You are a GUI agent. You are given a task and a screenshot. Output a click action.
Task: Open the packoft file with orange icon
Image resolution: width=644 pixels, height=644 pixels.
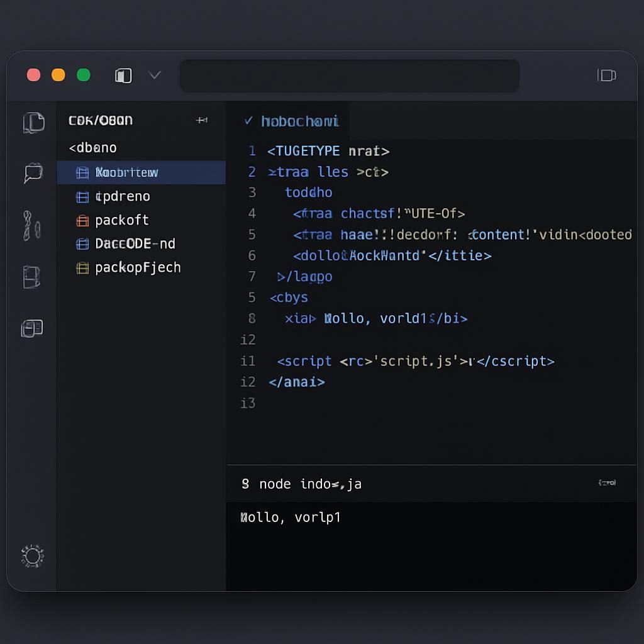(x=121, y=220)
